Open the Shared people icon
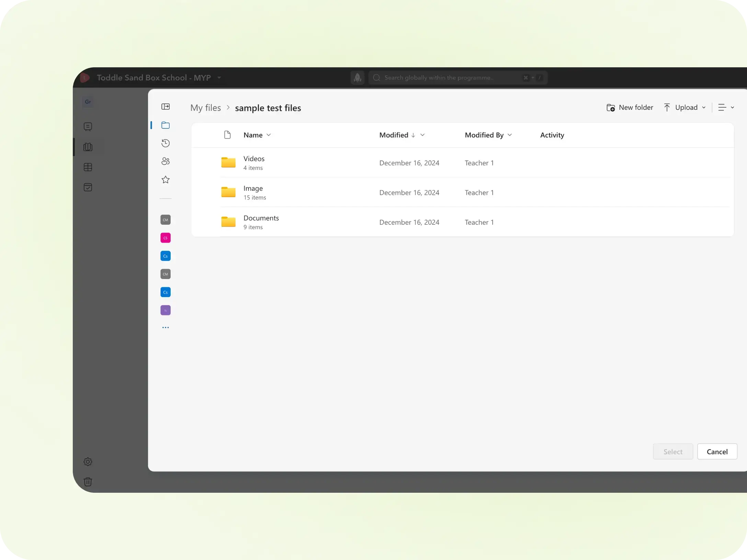Screen dimensions: 747x560 tap(165, 161)
